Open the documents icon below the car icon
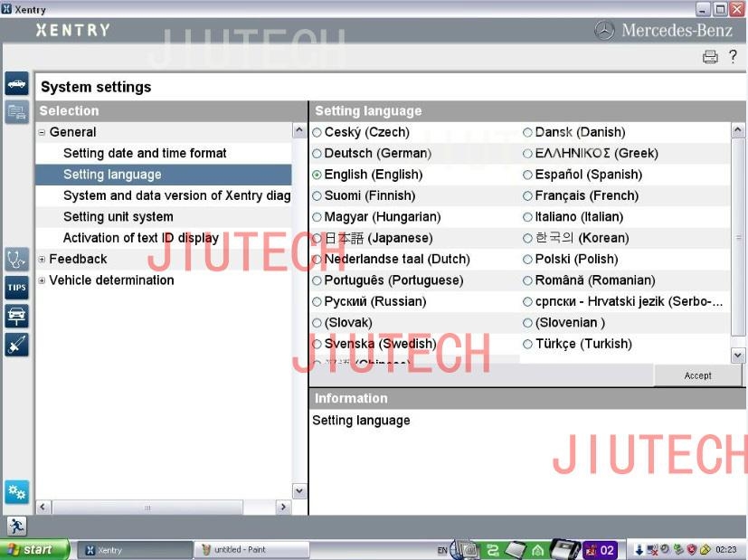 click(x=16, y=112)
